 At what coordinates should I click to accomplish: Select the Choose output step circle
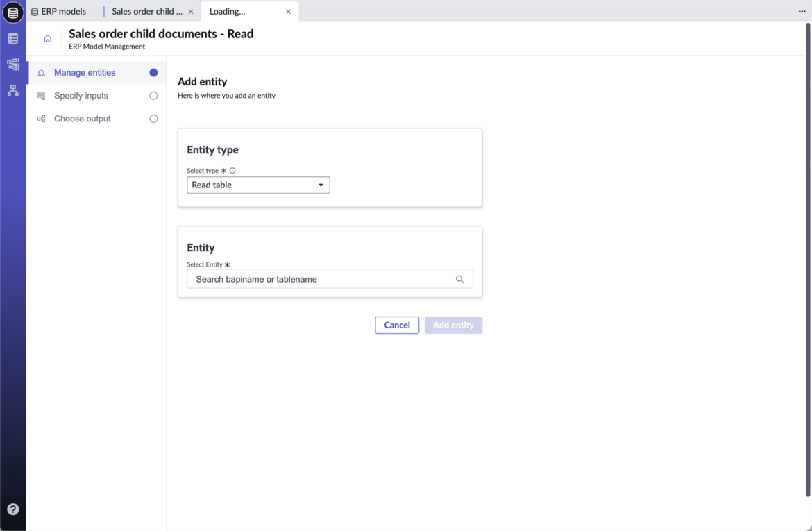click(153, 119)
